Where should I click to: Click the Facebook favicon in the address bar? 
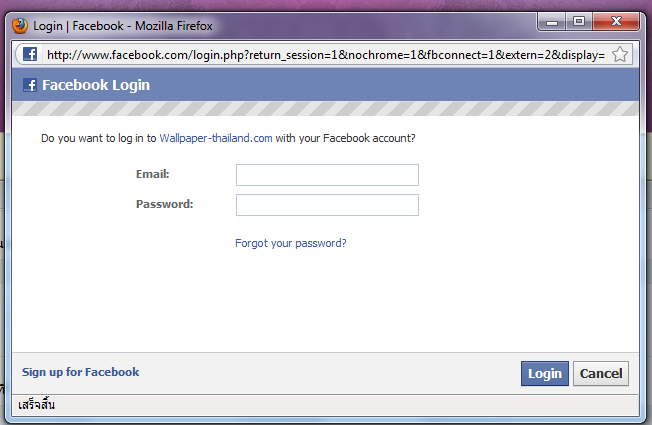click(x=30, y=55)
